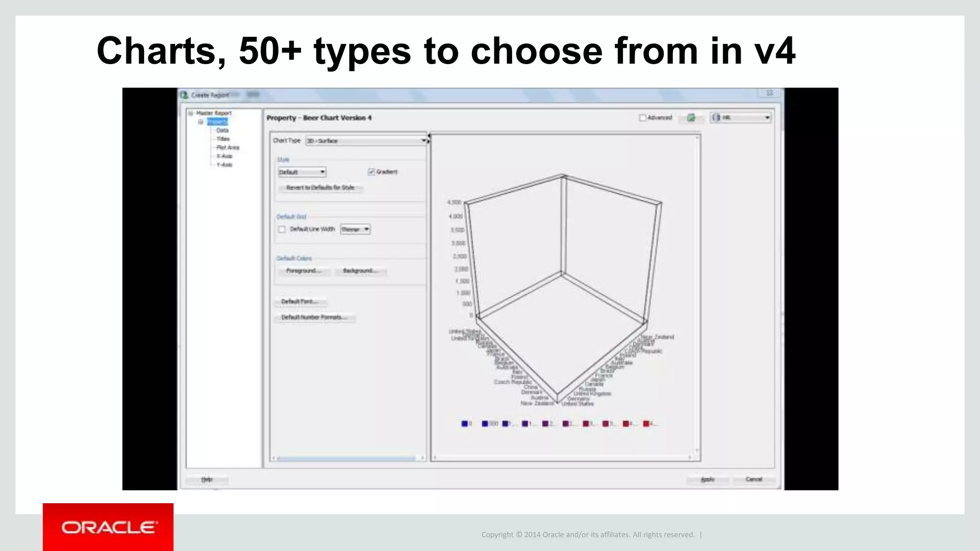Screen dimensions: 980x551
Task: Click the first blue legend swatch labeled 0
Action: click(464, 424)
